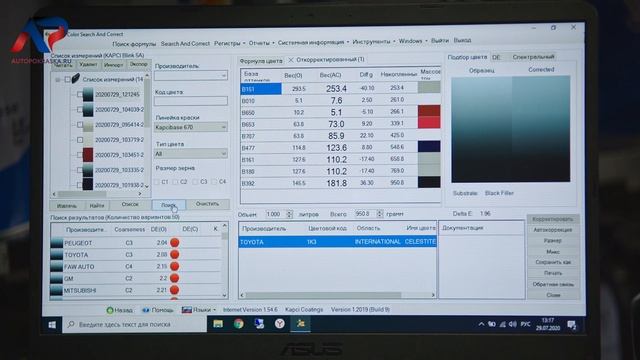Click the color swatch in B477 row
Viewport: 640px width, 360px height.
[x=429, y=146]
